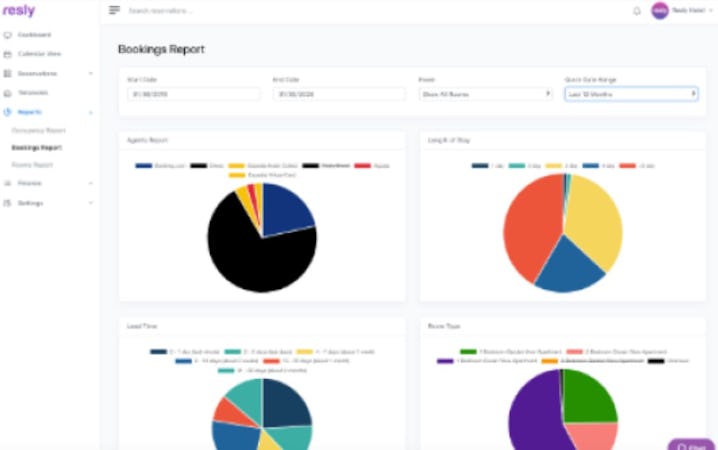Open the Occupancy Report
Screen dimensions: 718x450
39,130
